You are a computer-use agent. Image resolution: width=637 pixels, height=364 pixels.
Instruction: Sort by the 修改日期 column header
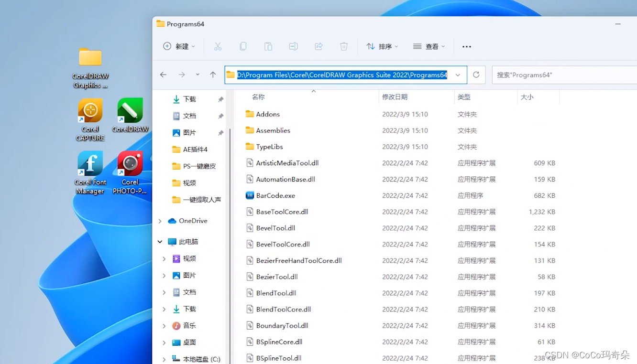395,97
